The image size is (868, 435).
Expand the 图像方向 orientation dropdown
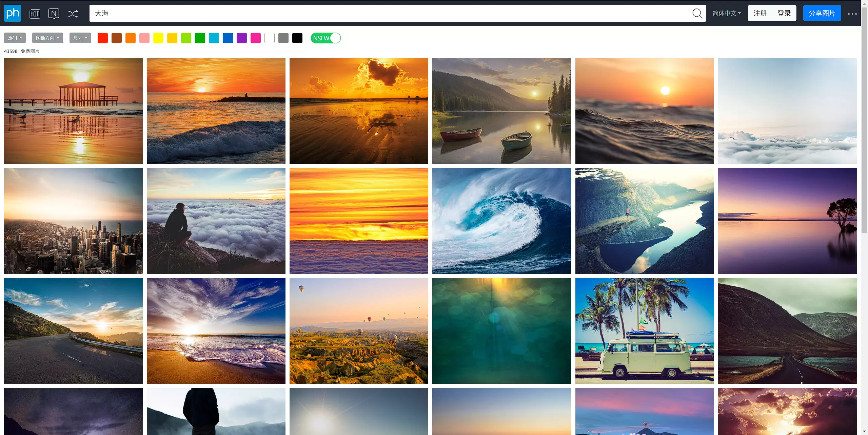47,38
